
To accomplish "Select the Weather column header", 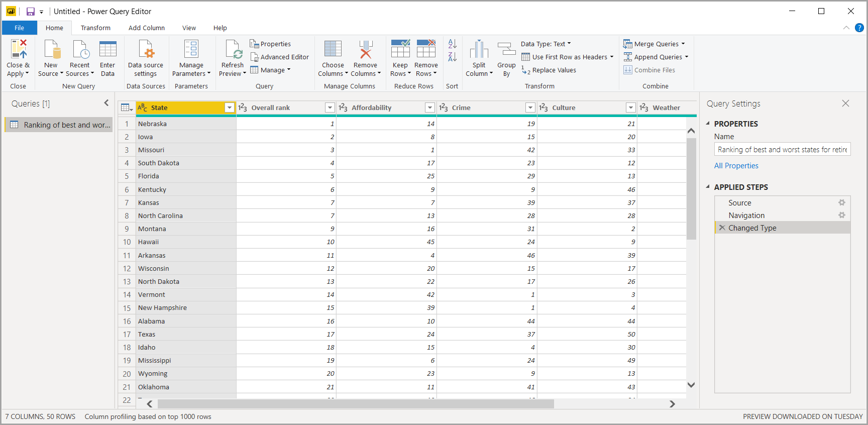I will click(667, 108).
